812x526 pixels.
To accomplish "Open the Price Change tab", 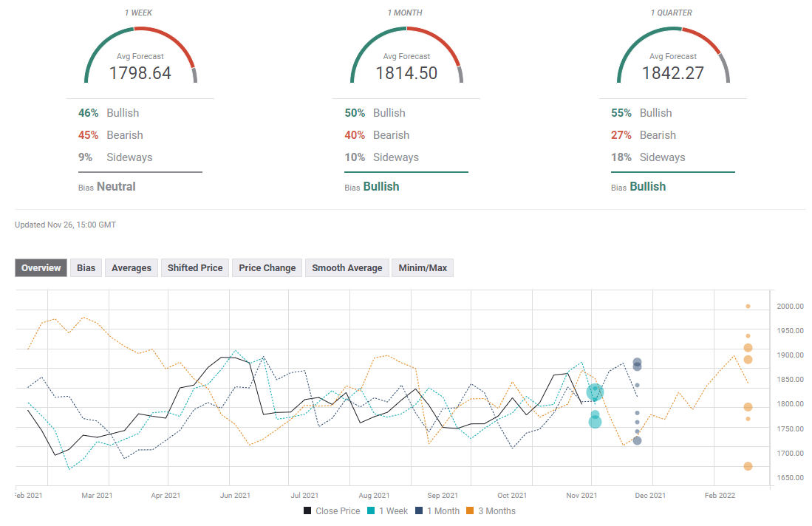I will point(267,268).
